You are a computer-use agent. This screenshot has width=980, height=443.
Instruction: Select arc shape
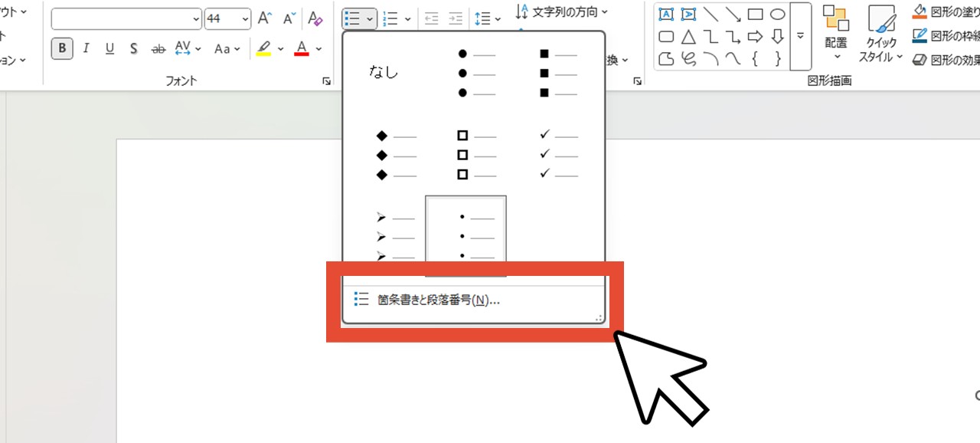click(x=710, y=58)
